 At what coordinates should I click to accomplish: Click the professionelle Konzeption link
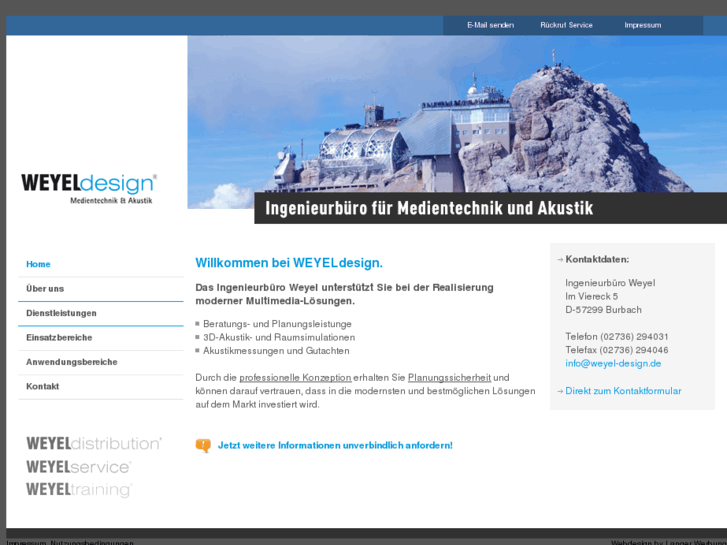(x=295, y=378)
